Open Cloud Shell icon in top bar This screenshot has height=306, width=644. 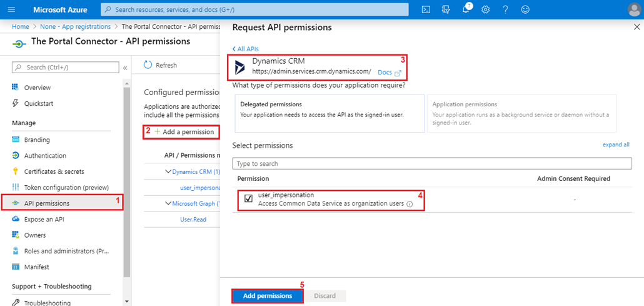click(426, 9)
